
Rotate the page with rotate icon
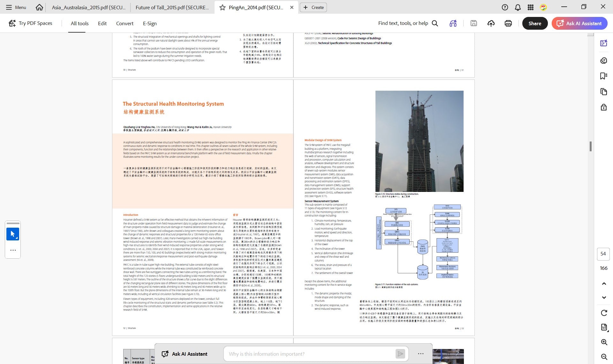coord(604,313)
